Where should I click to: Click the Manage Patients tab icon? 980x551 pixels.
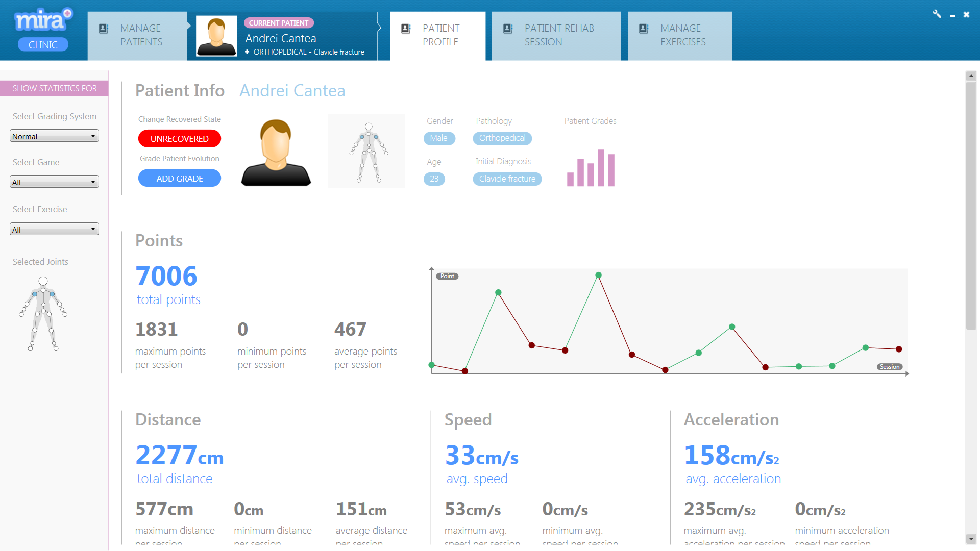(104, 29)
